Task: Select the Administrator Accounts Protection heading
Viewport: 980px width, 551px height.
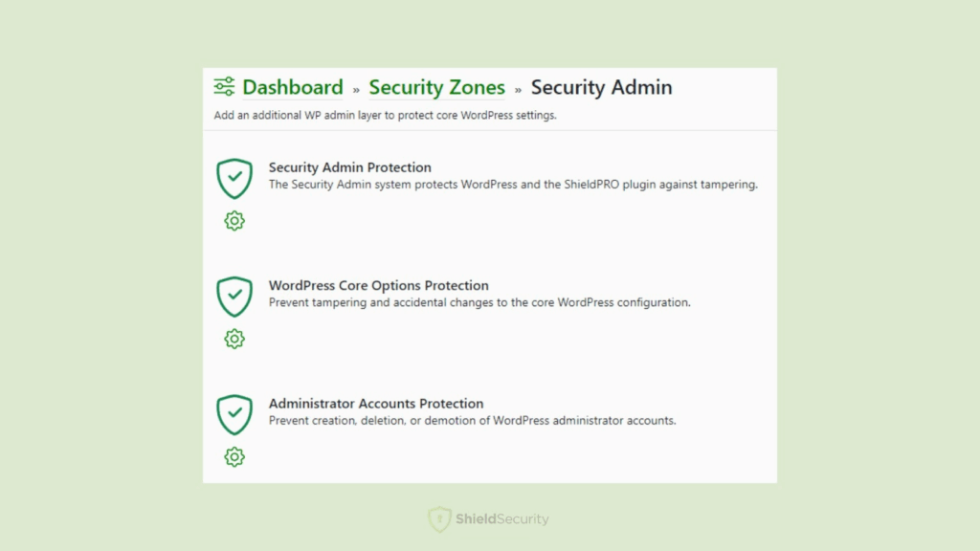Action: pyautogui.click(x=376, y=404)
